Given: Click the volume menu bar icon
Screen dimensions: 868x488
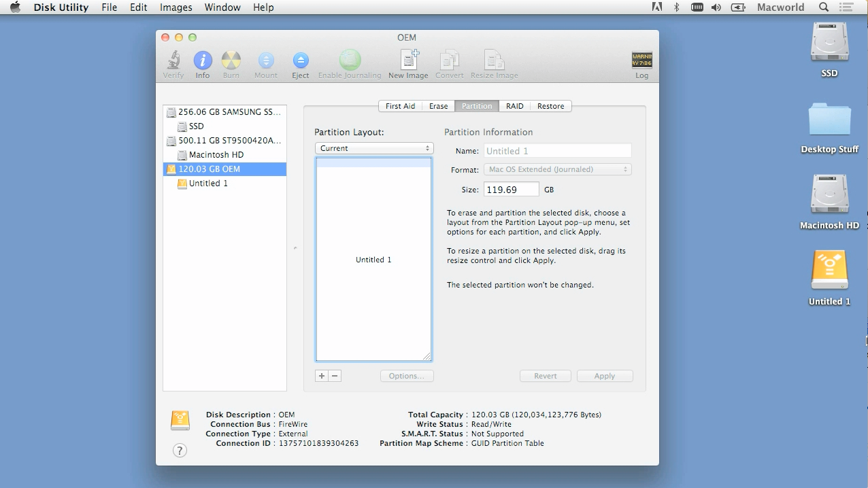Looking at the screenshot, I should [716, 7].
